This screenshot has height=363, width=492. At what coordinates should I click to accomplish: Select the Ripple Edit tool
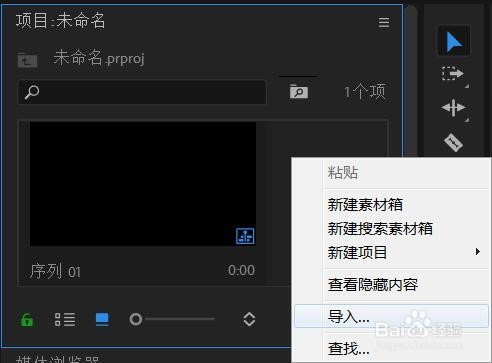(453, 107)
